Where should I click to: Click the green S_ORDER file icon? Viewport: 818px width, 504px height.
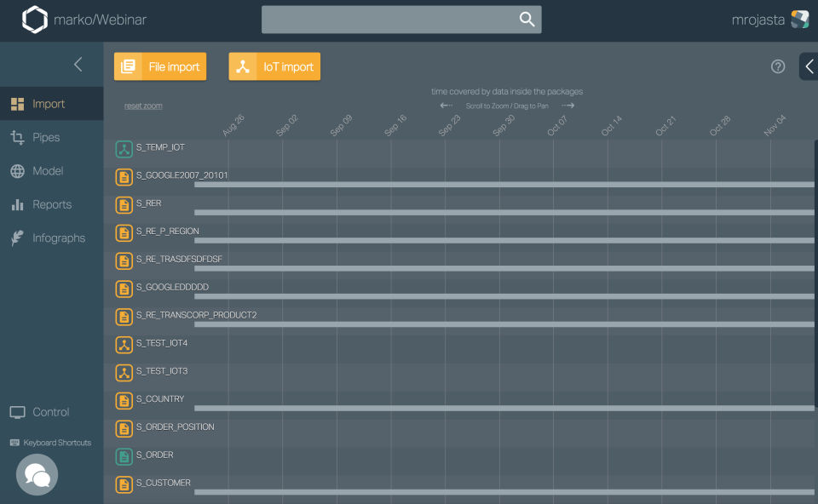(124, 456)
